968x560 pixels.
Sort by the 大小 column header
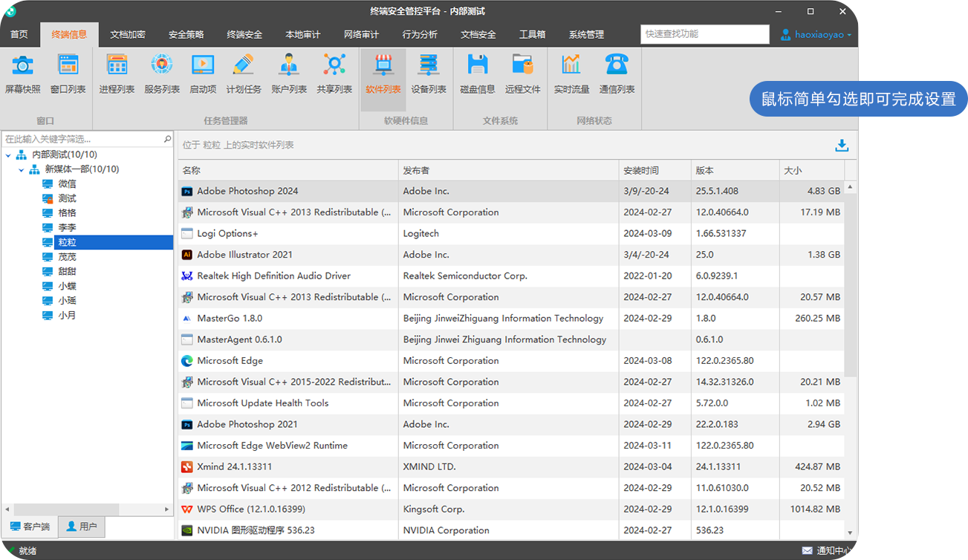tap(812, 170)
